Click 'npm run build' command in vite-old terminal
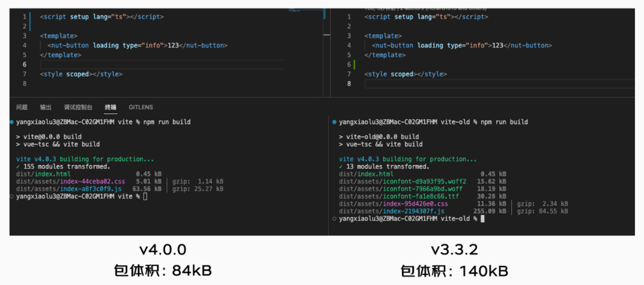 504,122
